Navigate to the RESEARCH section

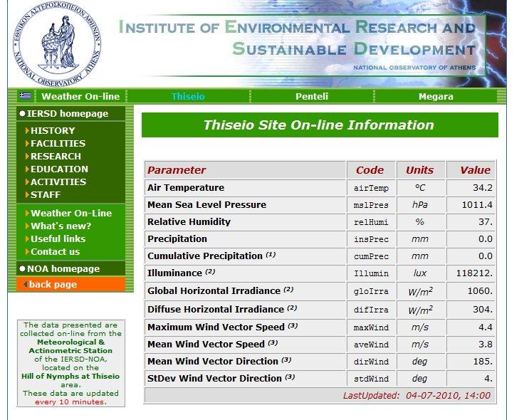tap(56, 156)
